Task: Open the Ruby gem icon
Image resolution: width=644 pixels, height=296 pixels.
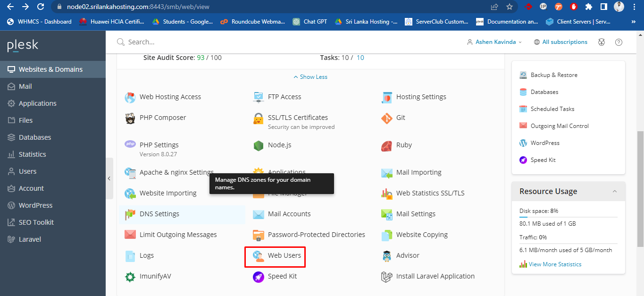Action: coord(387,145)
